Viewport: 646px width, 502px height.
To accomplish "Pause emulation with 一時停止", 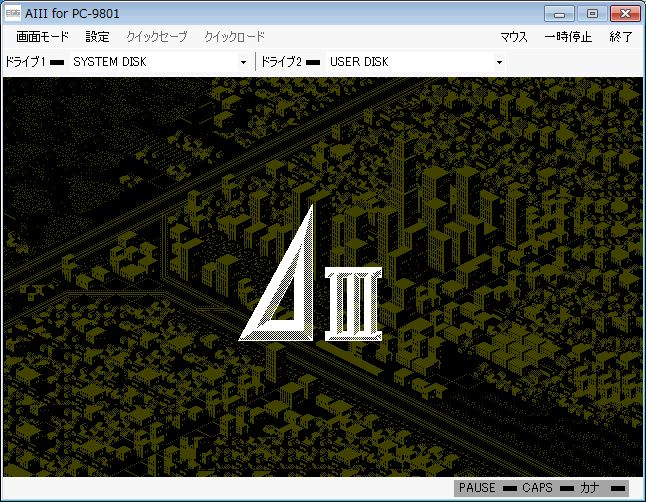I will (x=568, y=37).
